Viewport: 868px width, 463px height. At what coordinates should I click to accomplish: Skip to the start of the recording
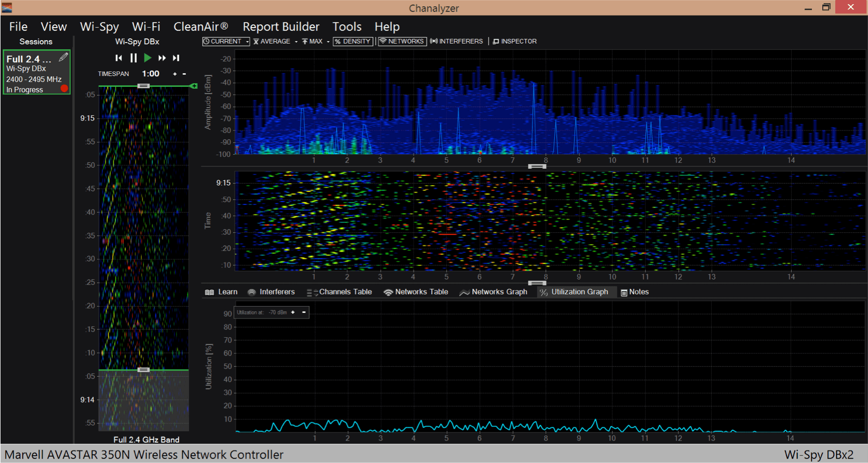(119, 58)
